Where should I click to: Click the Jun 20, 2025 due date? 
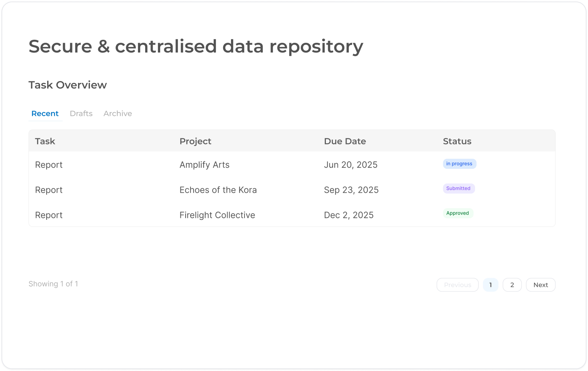coord(350,165)
